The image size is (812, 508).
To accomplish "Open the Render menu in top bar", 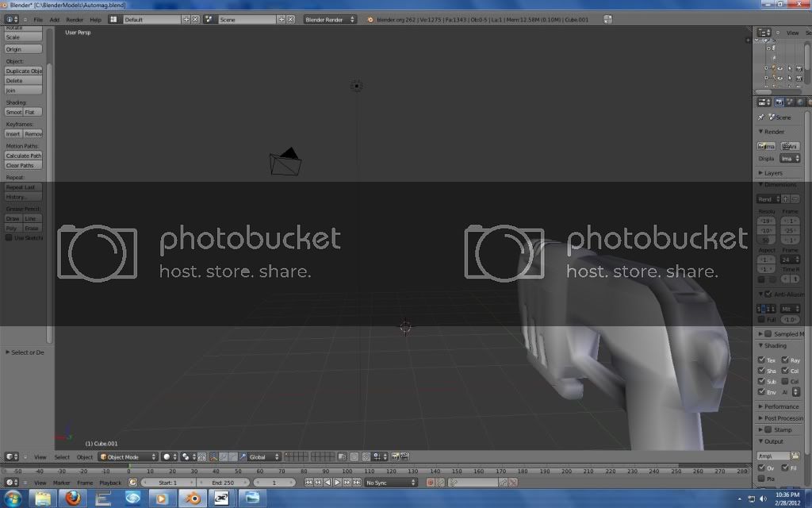I will 75,19.
